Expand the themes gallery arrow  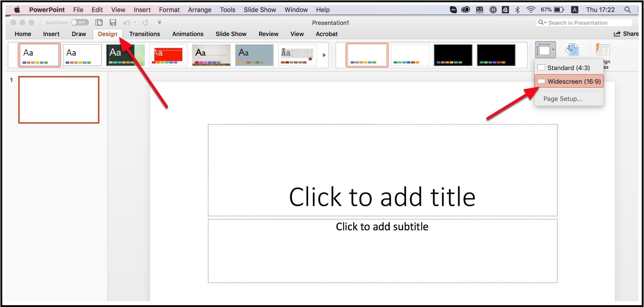[x=324, y=55]
